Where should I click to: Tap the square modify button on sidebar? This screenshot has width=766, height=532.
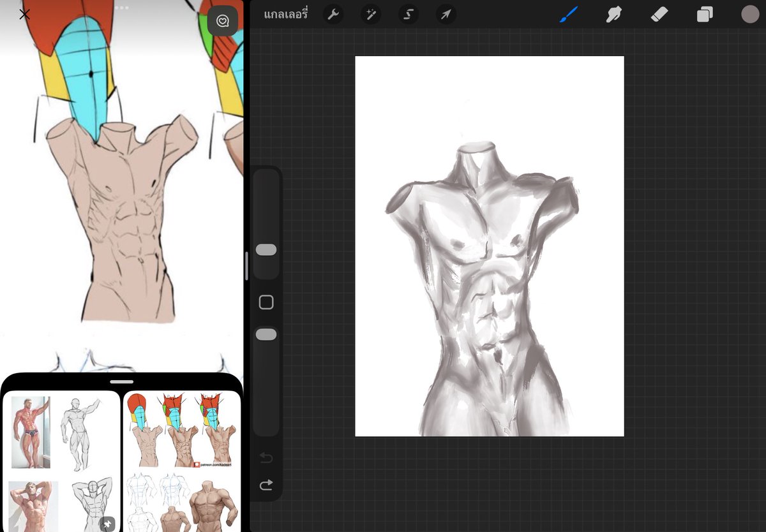(266, 302)
